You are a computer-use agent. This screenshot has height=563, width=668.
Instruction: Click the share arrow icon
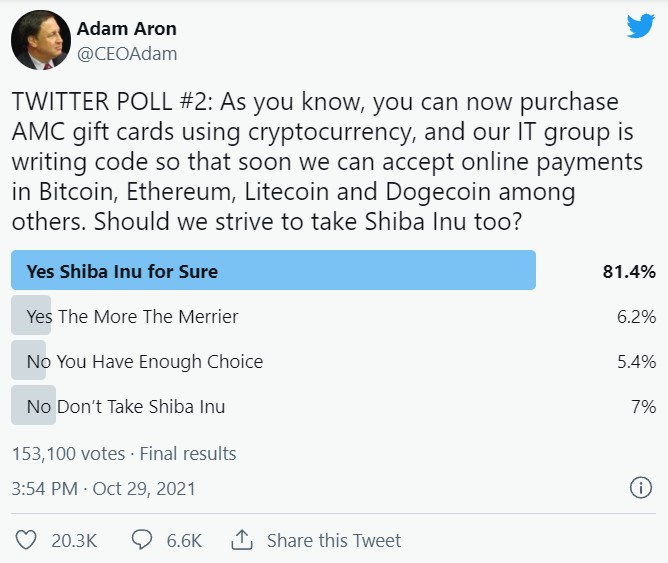point(241,540)
